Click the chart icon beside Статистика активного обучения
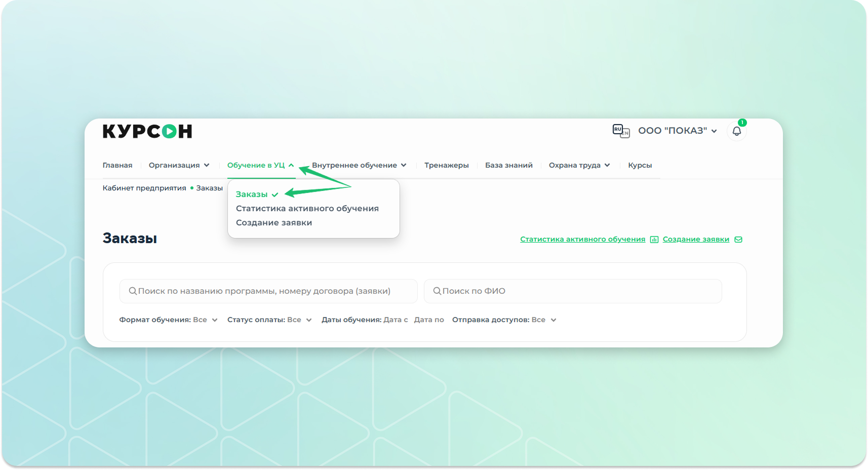Image resolution: width=868 pixels, height=470 pixels. pos(654,240)
